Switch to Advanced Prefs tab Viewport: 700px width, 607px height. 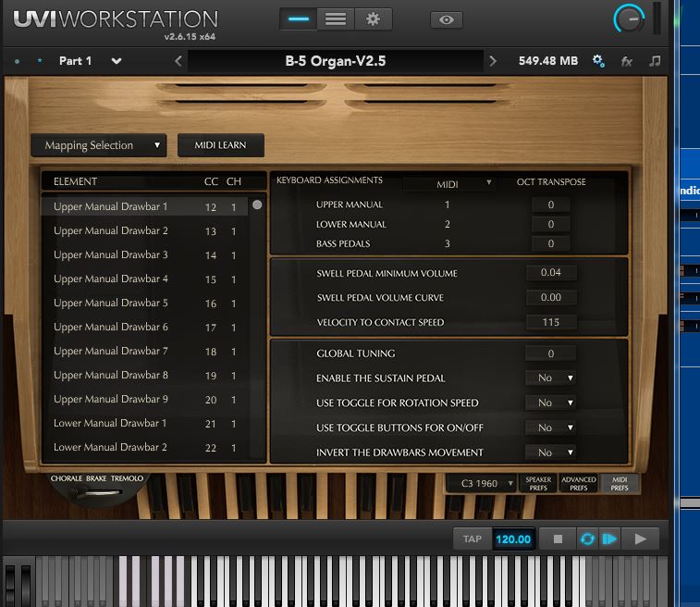579,484
